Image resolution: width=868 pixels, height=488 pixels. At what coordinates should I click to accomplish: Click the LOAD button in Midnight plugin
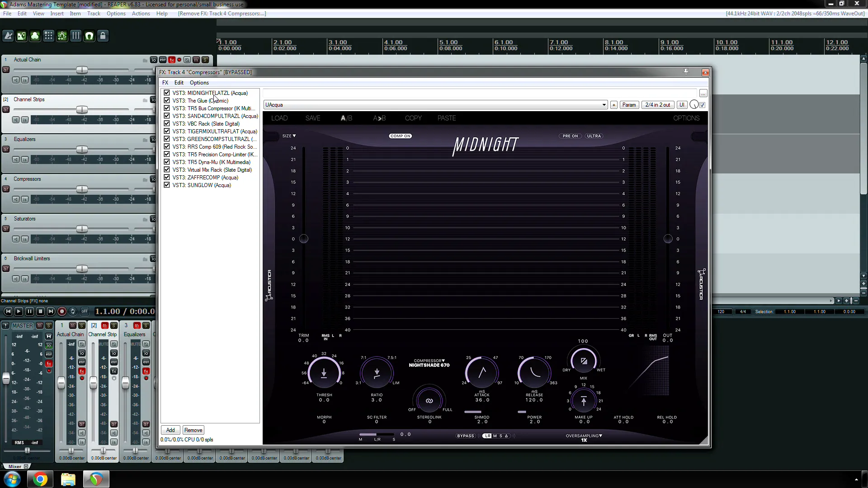pos(279,118)
